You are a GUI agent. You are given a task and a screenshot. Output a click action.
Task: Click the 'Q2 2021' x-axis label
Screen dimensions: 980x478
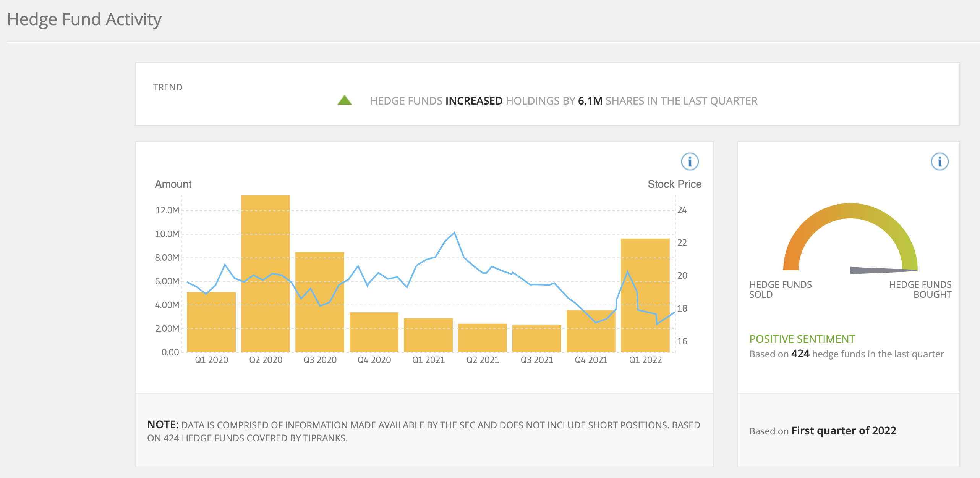[x=483, y=360]
